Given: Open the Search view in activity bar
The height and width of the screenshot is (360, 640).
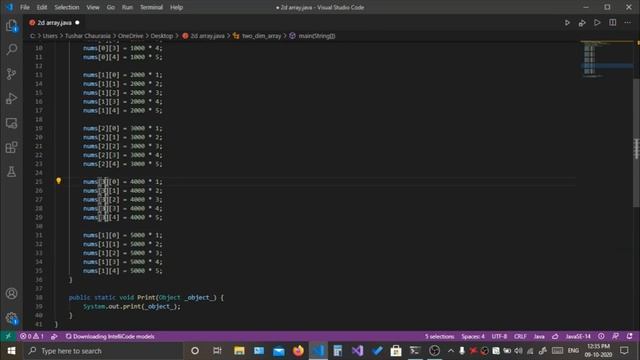Looking at the screenshot, I should coord(11,50).
